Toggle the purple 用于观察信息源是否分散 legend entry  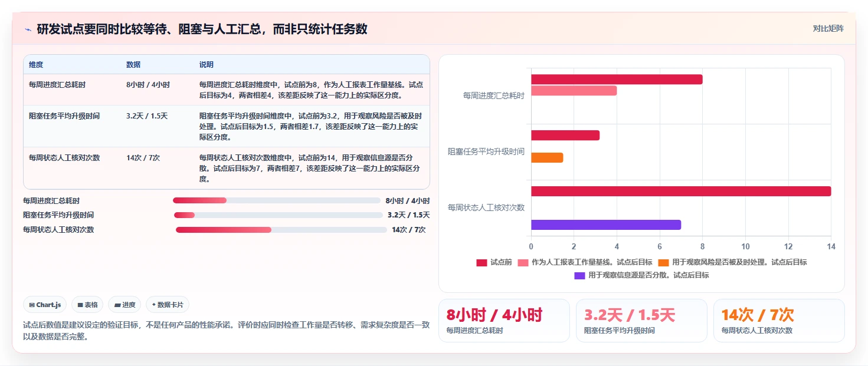click(x=641, y=275)
